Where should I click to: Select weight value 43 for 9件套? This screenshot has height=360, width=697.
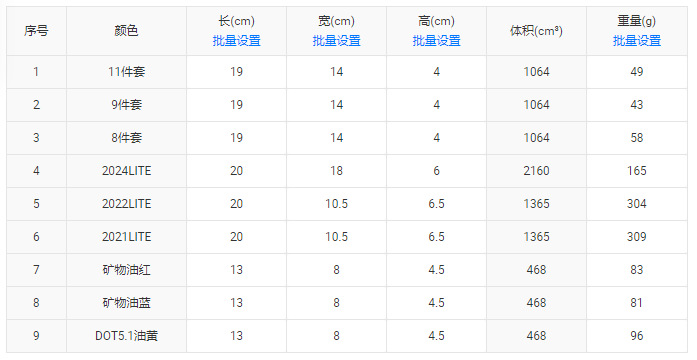pyautogui.click(x=637, y=105)
